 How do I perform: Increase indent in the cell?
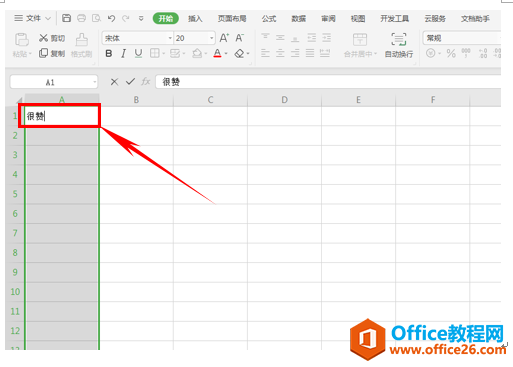[x=326, y=38]
